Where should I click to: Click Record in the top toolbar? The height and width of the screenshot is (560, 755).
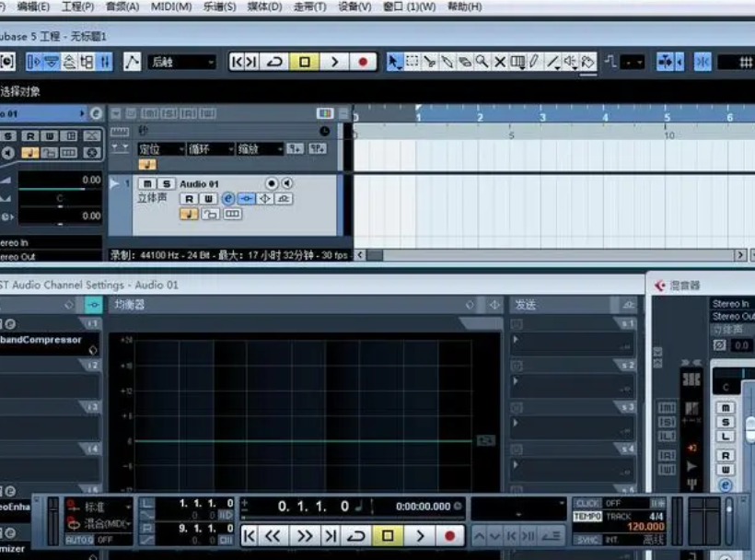[363, 62]
